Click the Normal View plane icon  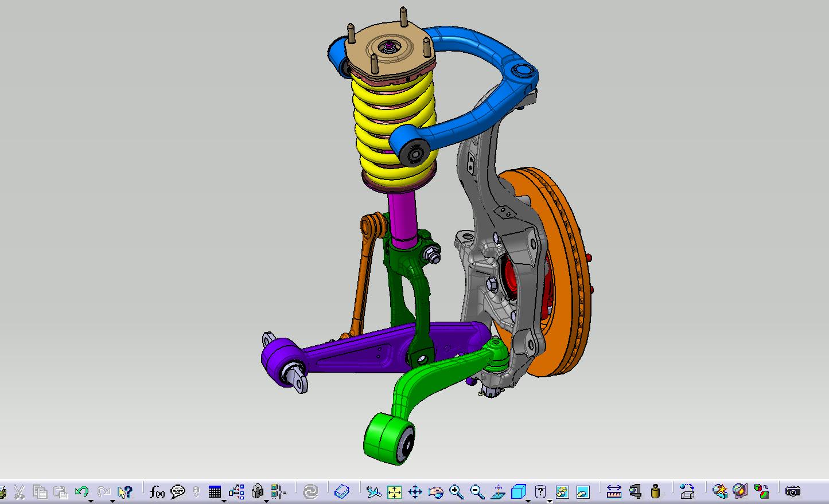point(498,491)
